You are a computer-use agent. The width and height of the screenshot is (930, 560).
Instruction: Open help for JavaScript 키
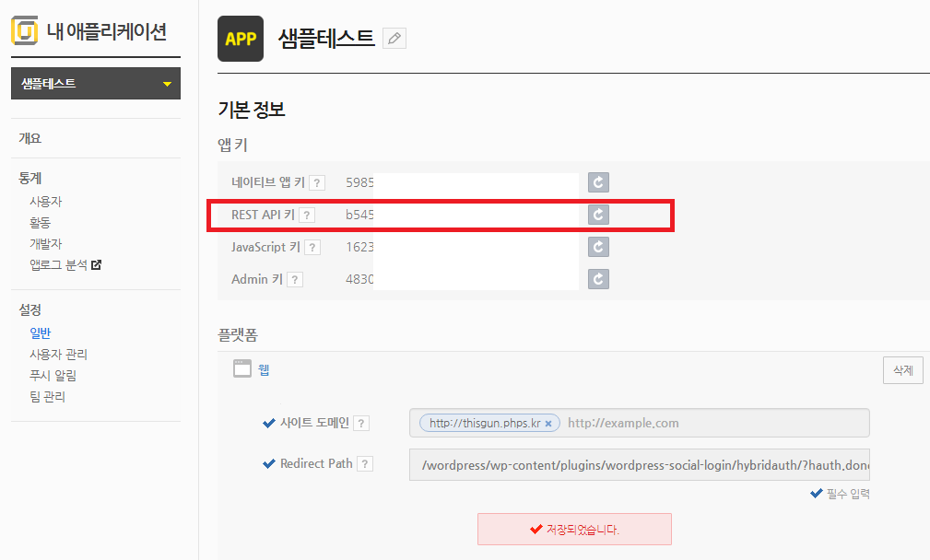click(312, 248)
